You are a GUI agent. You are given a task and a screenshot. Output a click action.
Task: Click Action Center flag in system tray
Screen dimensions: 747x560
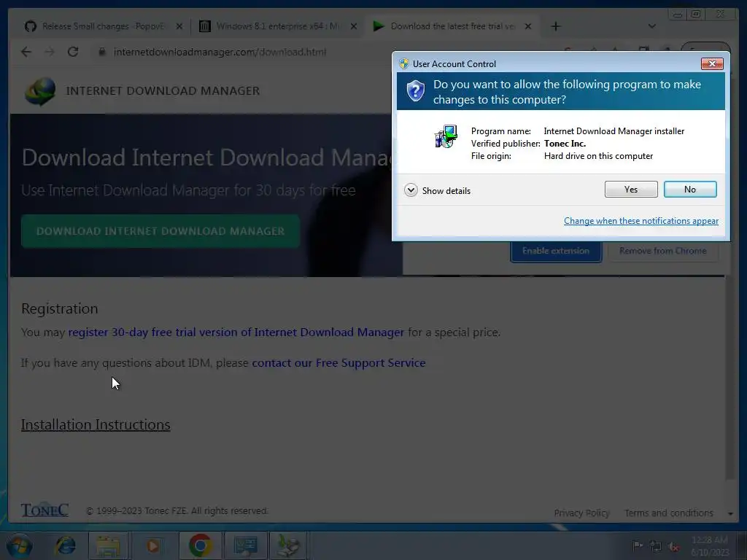pyautogui.click(x=638, y=545)
